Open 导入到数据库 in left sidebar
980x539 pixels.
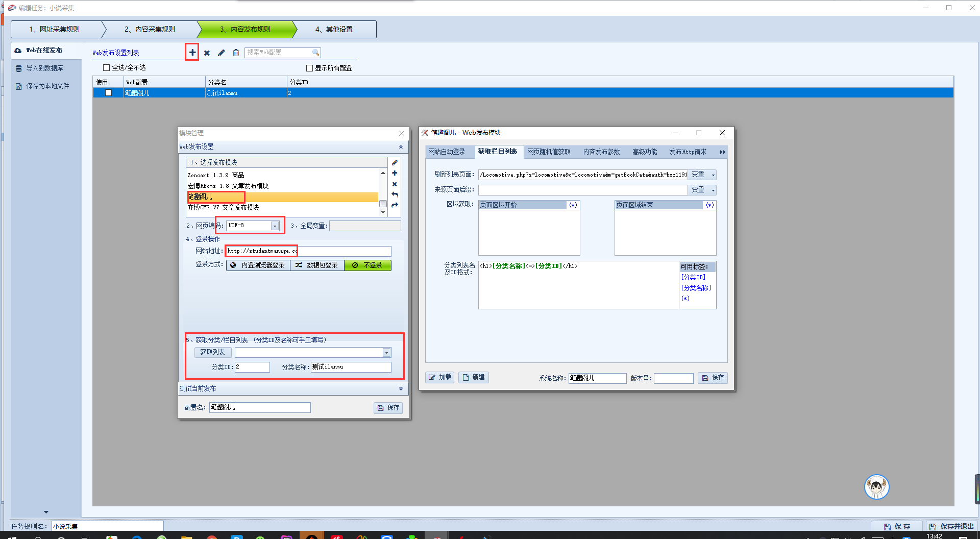tap(46, 68)
